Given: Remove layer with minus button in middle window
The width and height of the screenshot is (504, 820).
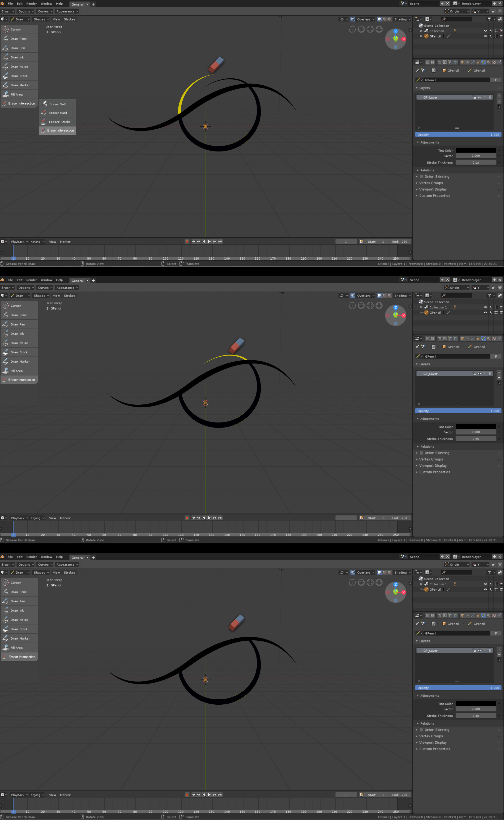Looking at the screenshot, I should (x=499, y=378).
